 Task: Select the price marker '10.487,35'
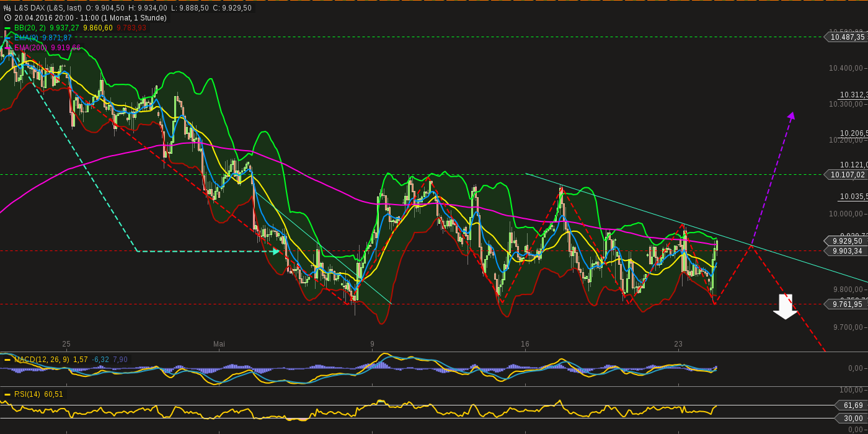click(846, 37)
